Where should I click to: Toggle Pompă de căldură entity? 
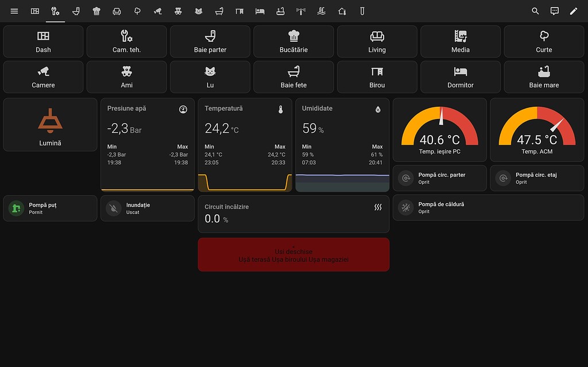tap(488, 207)
